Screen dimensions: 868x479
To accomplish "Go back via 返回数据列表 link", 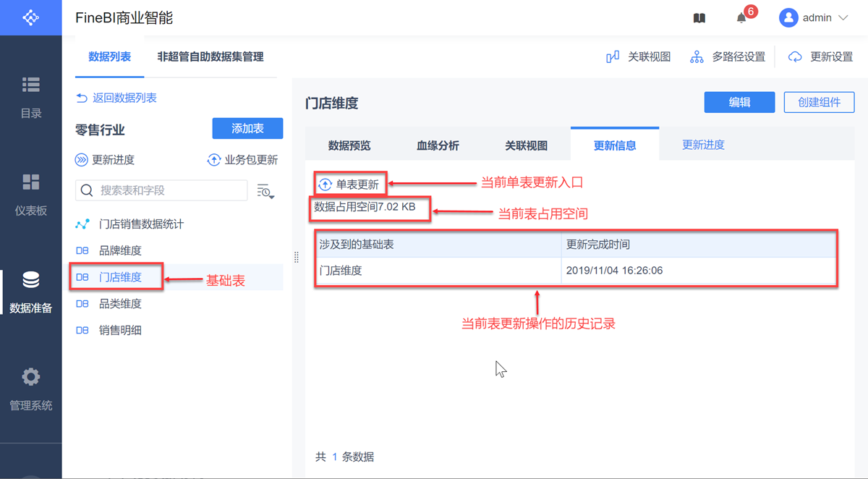I will tap(116, 98).
